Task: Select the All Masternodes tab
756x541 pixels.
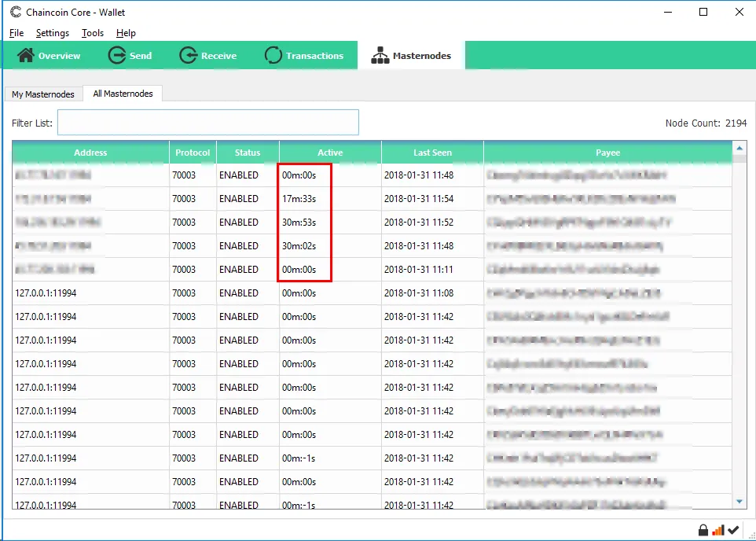Action: click(123, 94)
